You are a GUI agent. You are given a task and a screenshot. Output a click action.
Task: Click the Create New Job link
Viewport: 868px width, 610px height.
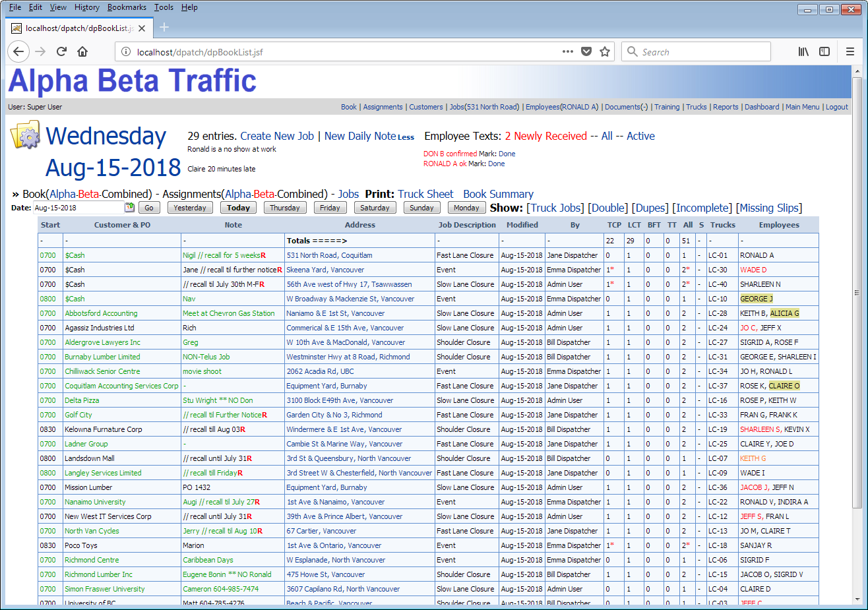277,136
